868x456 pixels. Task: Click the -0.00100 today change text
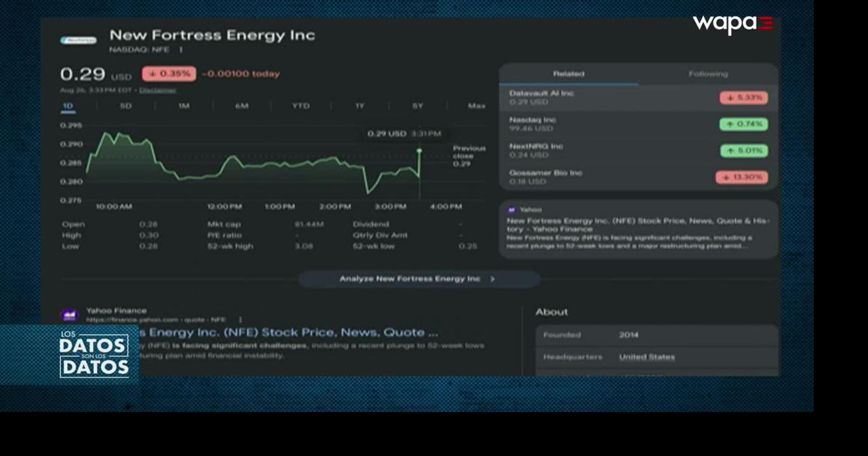[x=241, y=74]
